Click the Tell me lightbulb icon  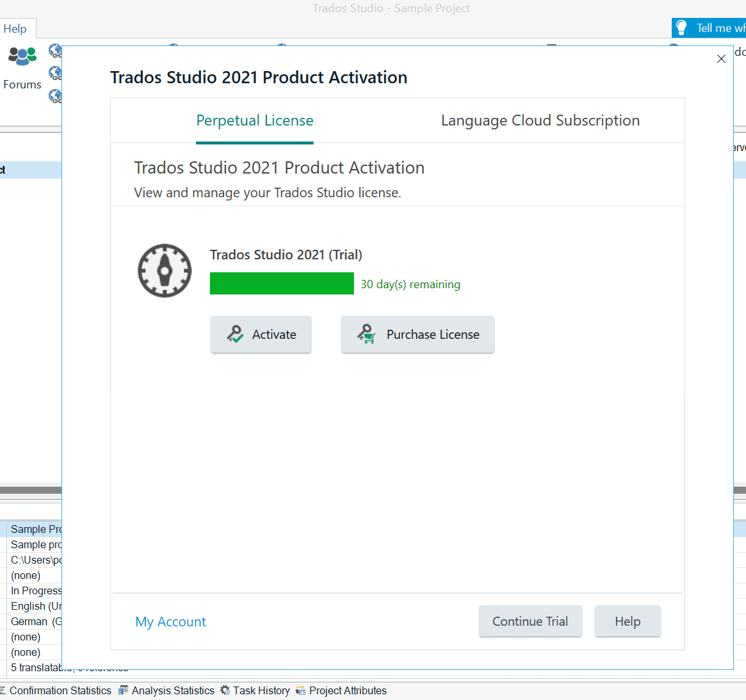pos(681,28)
